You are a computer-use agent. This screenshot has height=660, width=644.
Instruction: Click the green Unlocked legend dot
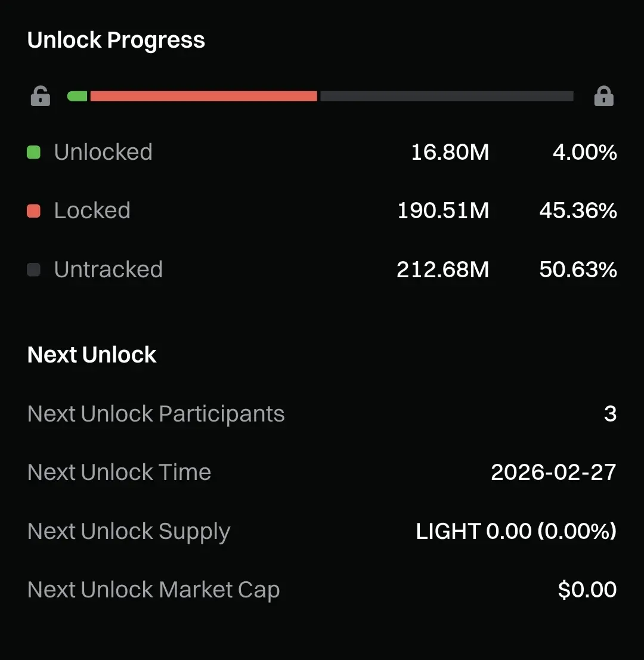coord(34,153)
